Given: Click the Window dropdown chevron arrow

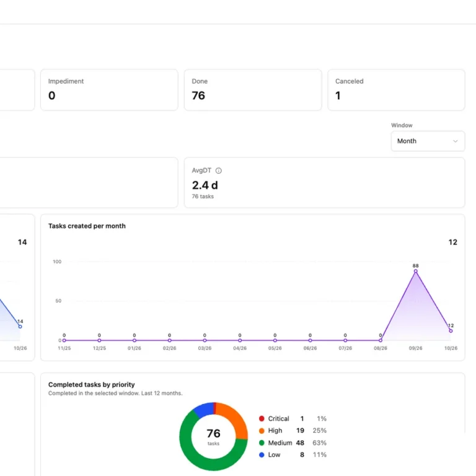Looking at the screenshot, I should tap(455, 141).
